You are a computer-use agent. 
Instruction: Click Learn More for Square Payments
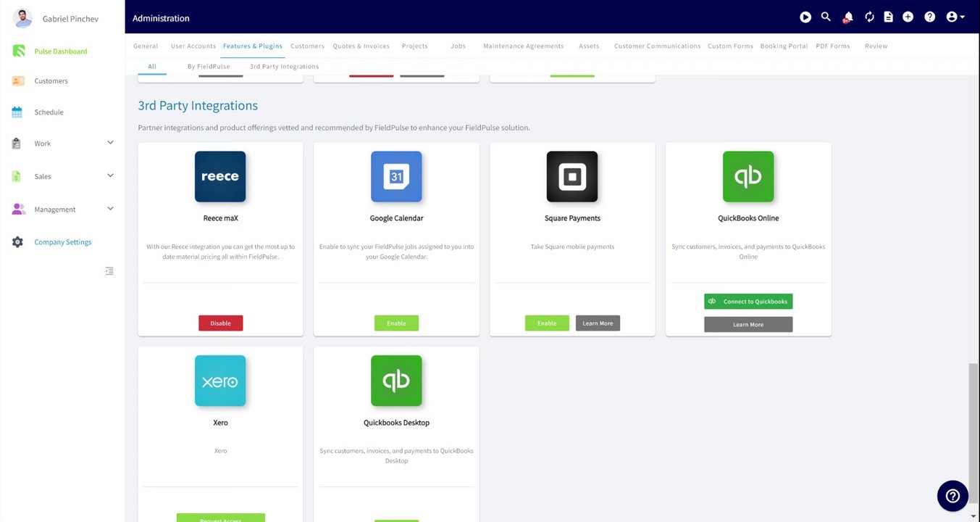(x=598, y=323)
